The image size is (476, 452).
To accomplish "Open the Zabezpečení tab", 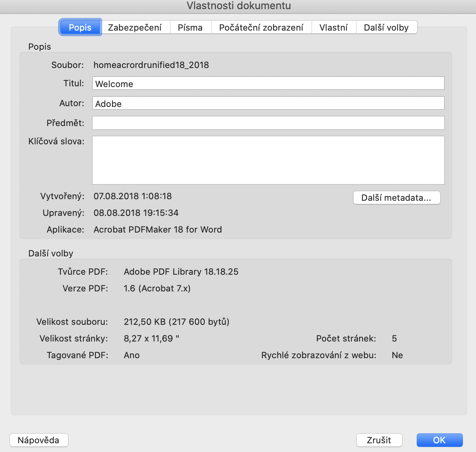I will (135, 27).
